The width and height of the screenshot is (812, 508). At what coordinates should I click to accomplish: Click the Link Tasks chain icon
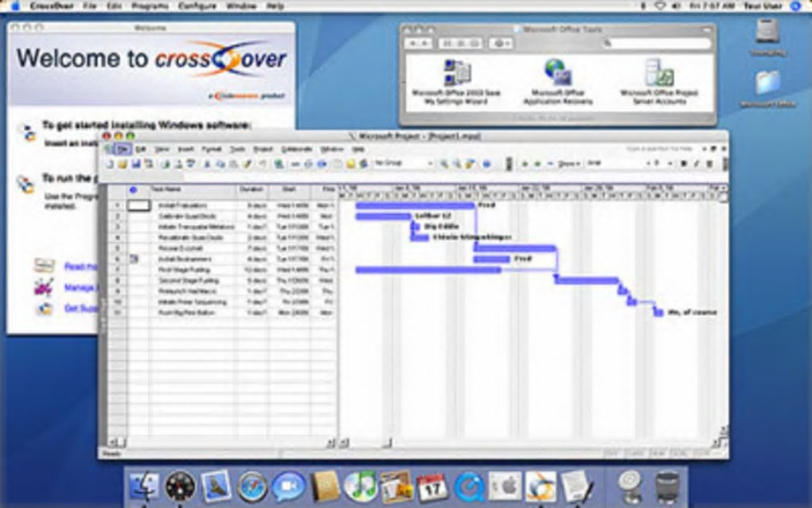(x=295, y=164)
